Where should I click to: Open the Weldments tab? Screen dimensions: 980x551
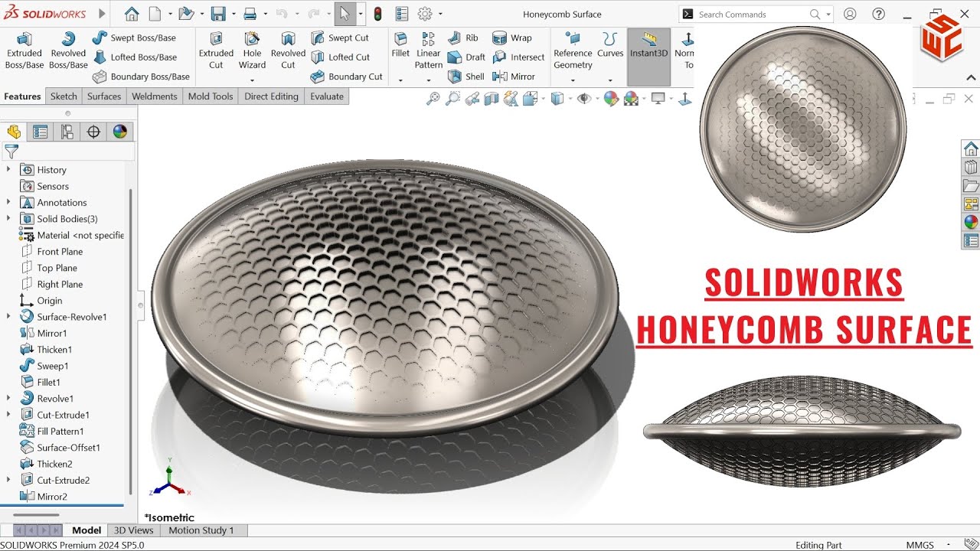154,96
